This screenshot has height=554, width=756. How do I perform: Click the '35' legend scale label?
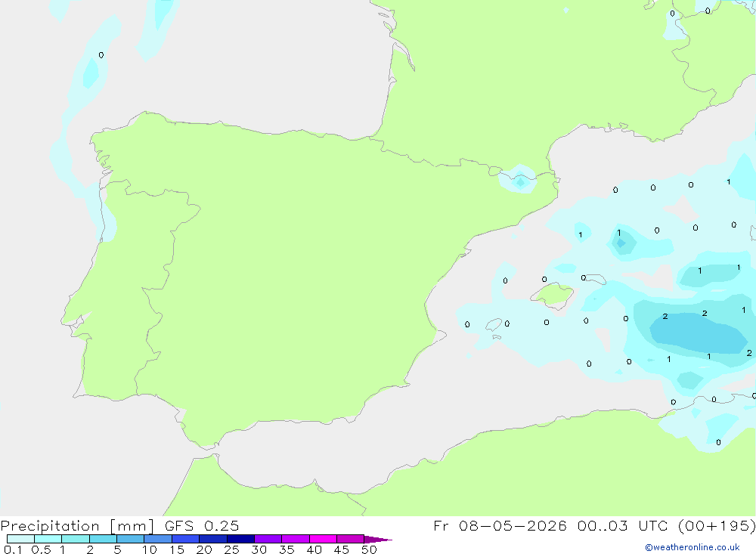click(x=287, y=549)
